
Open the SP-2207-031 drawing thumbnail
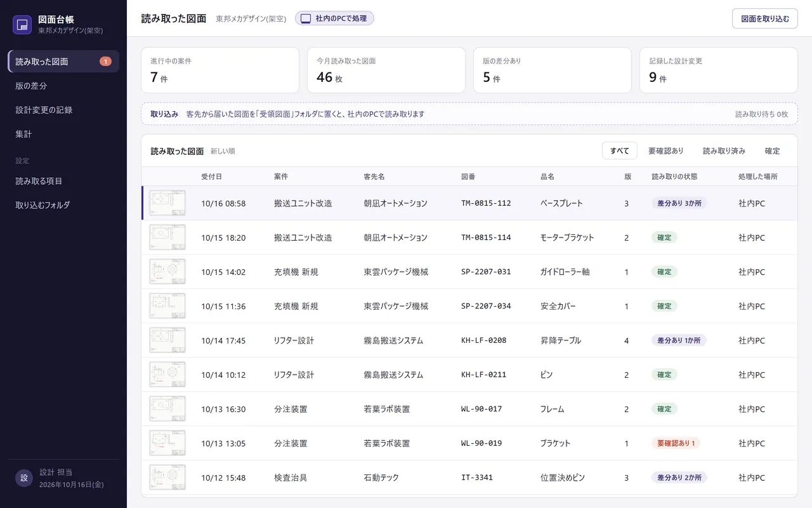167,272
